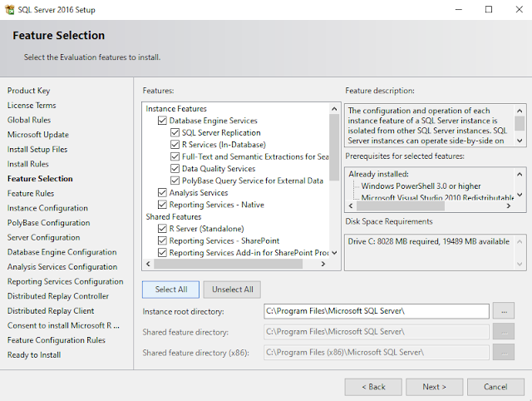Close the SQL Server Setup window
532x401 pixels.
[x=519, y=9]
